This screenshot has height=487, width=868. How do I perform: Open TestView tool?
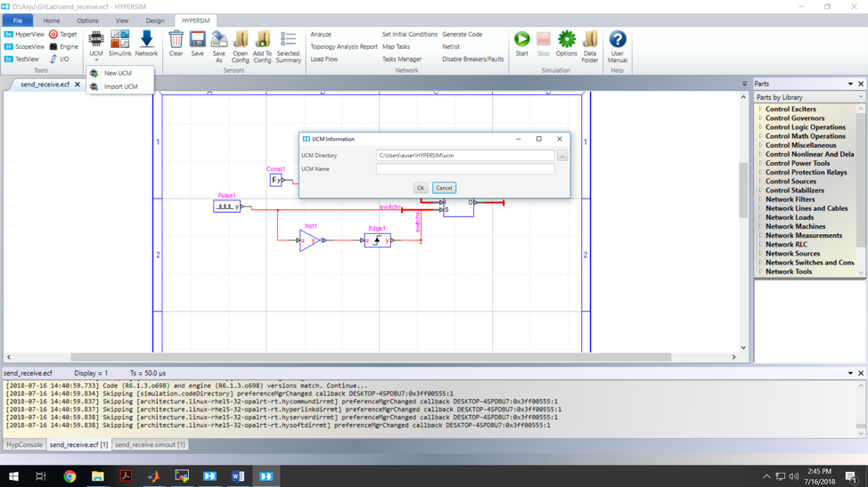pyautogui.click(x=21, y=59)
